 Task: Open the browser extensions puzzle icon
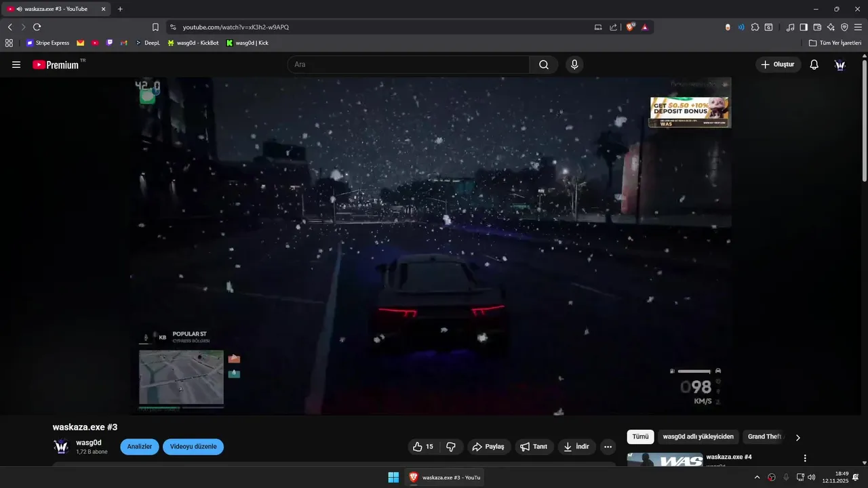755,27
